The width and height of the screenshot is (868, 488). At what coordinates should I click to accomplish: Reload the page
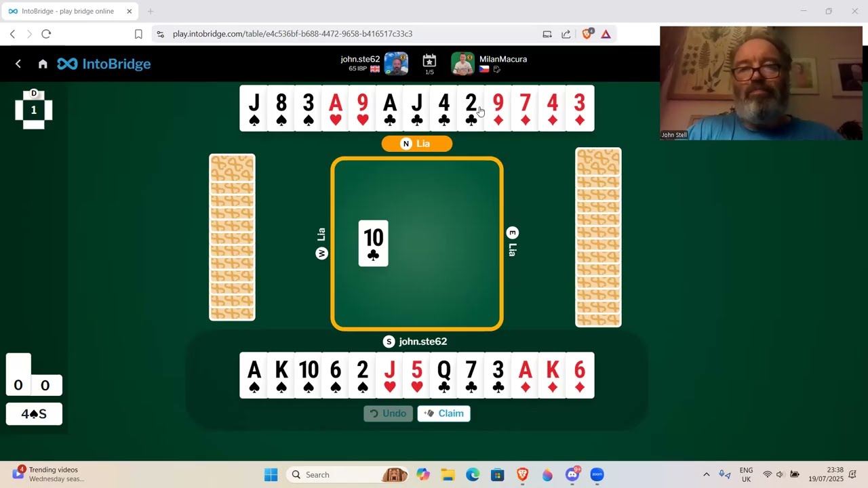tap(46, 34)
